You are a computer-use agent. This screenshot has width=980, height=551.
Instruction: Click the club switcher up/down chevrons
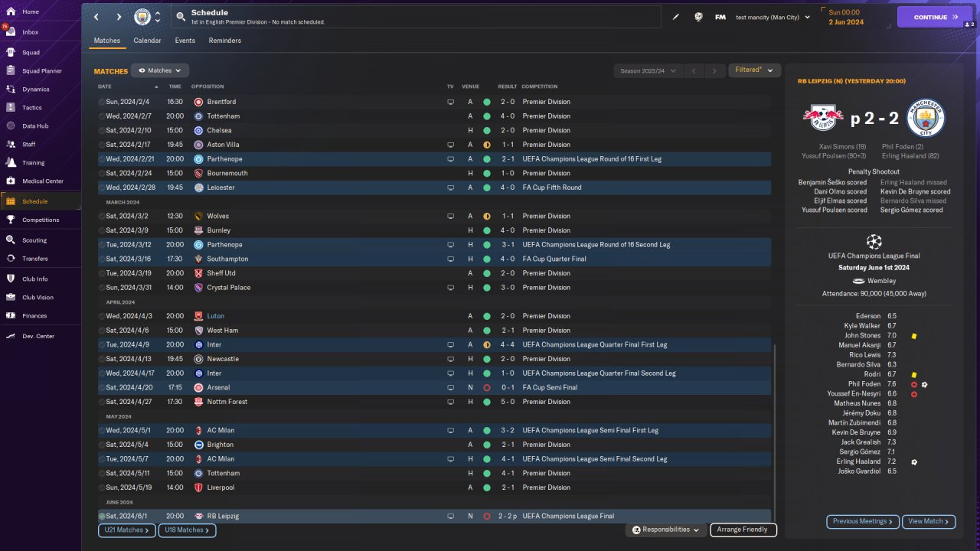(158, 17)
